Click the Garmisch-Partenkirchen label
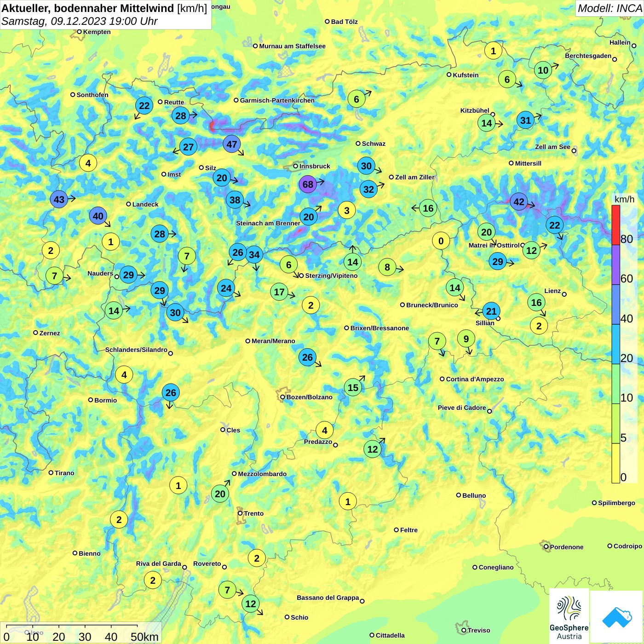 pos(277,100)
